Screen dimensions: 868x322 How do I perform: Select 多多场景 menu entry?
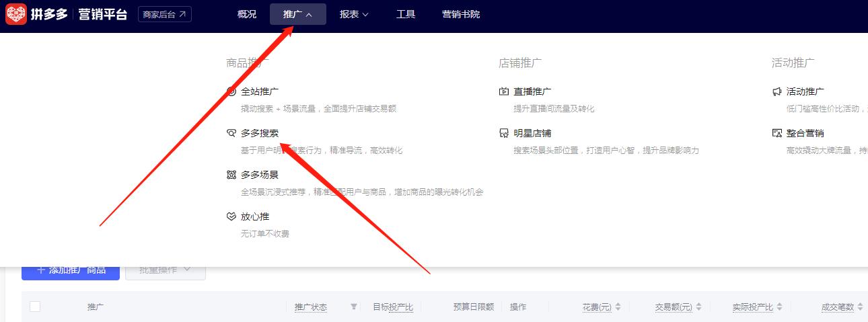click(260, 175)
